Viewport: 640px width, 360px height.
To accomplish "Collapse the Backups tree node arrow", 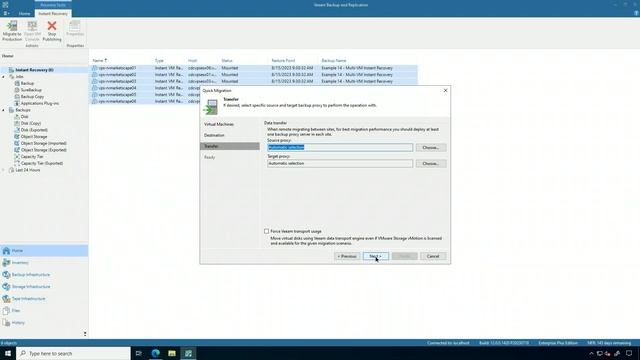I will 4,110.
